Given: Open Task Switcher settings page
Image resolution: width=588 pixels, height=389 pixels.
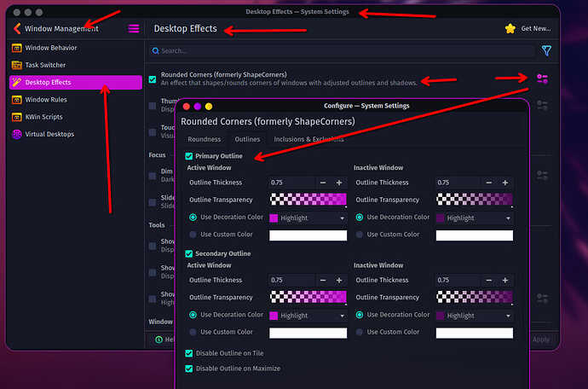Looking at the screenshot, I should pyautogui.click(x=75, y=65).
